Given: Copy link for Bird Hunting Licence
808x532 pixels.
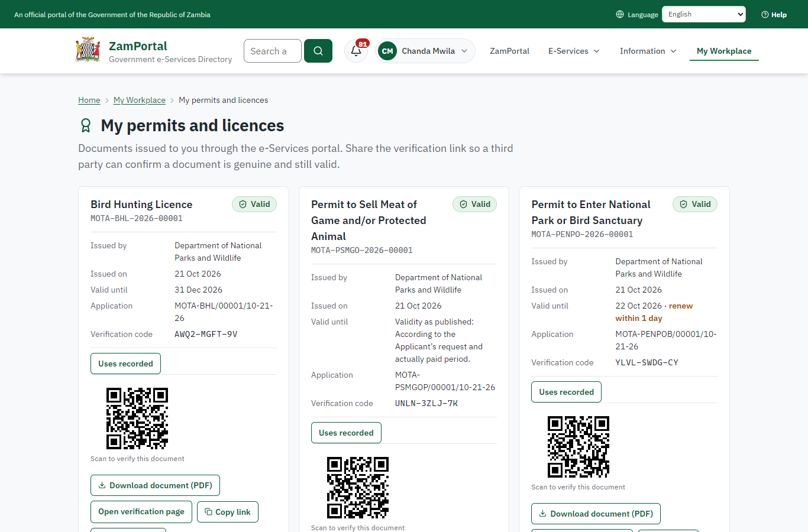Looking at the screenshot, I should 228,512.
